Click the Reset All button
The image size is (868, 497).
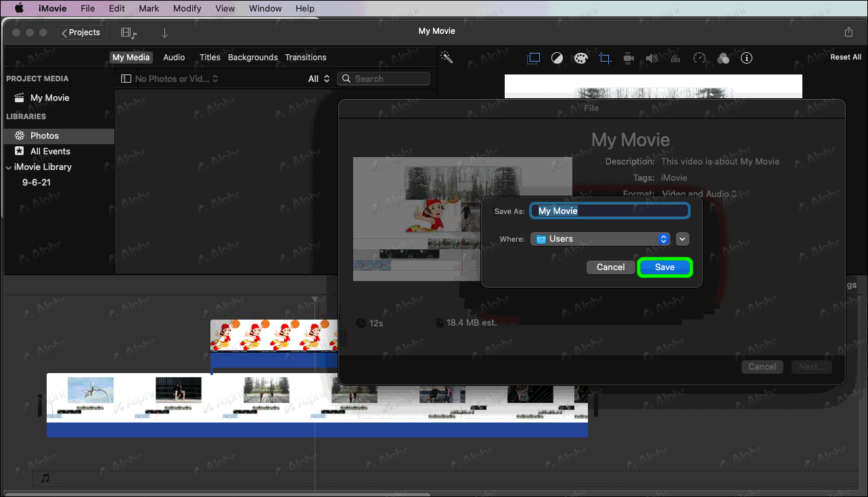tap(845, 57)
